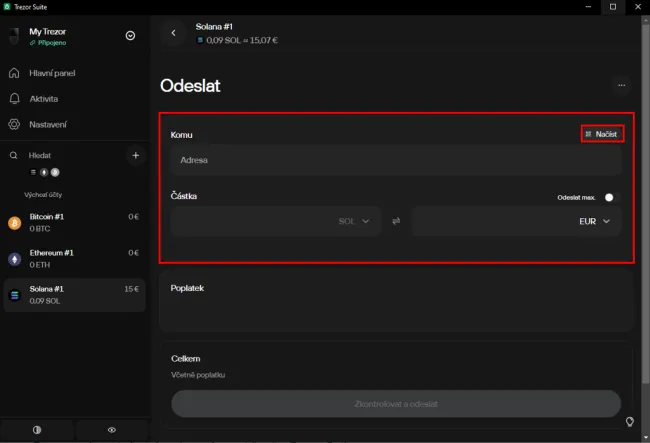This screenshot has width=650, height=443.
Task: Click the Načíst QR scan button
Action: [602, 134]
